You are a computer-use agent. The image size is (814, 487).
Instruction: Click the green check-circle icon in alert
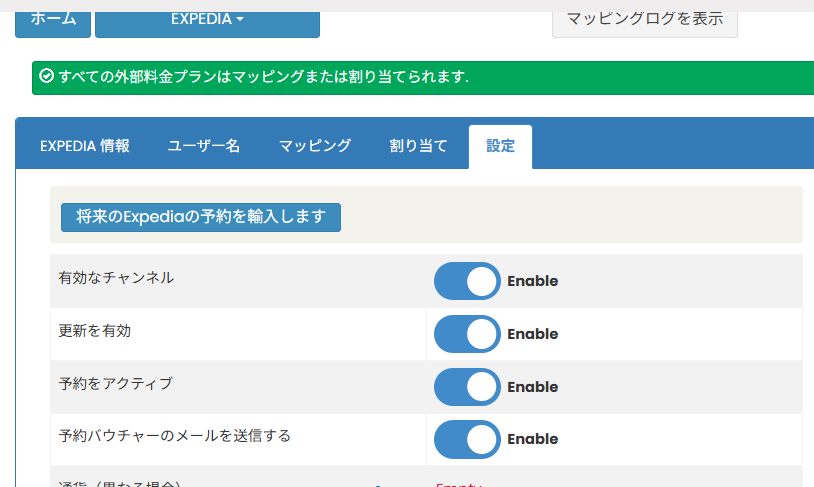point(46,76)
